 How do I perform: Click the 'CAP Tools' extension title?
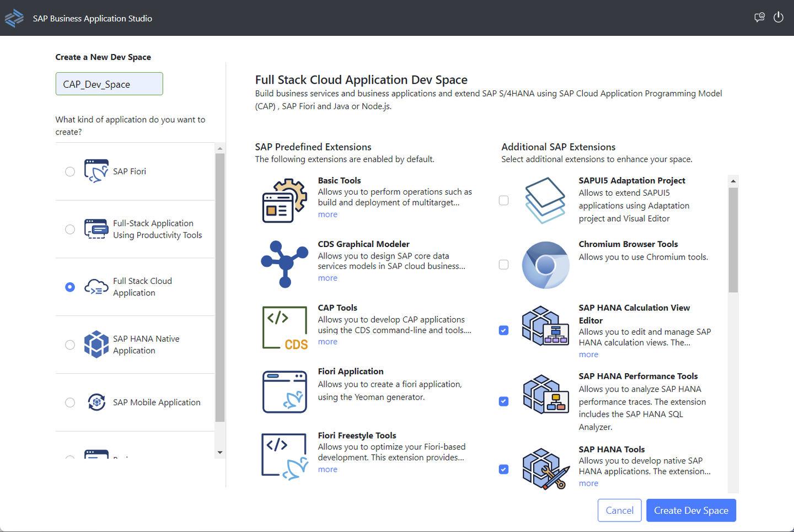click(x=337, y=308)
